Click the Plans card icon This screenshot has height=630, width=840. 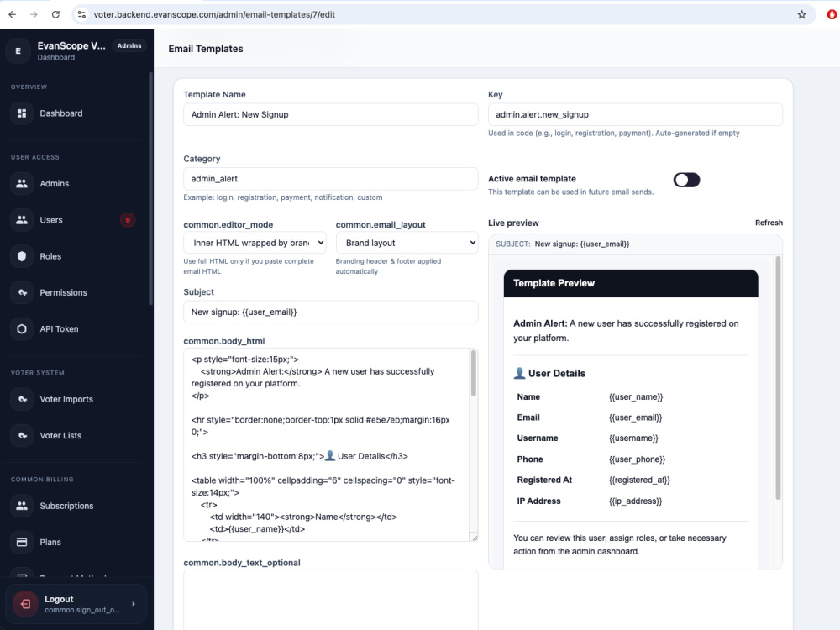(22, 542)
